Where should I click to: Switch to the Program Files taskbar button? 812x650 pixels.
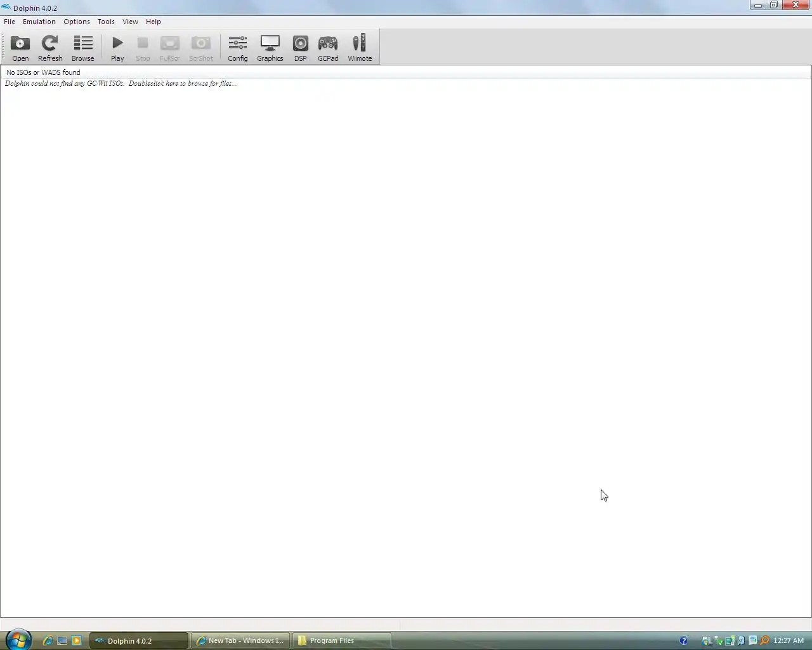tap(342, 640)
